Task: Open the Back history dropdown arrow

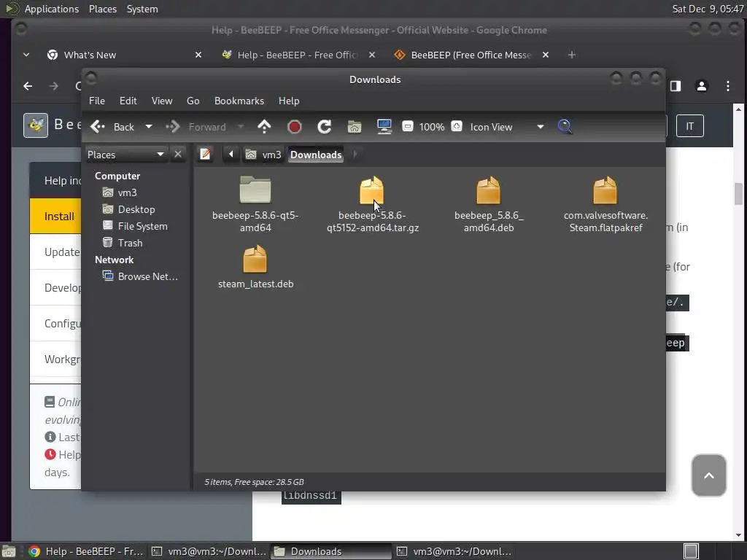Action: pos(149,127)
